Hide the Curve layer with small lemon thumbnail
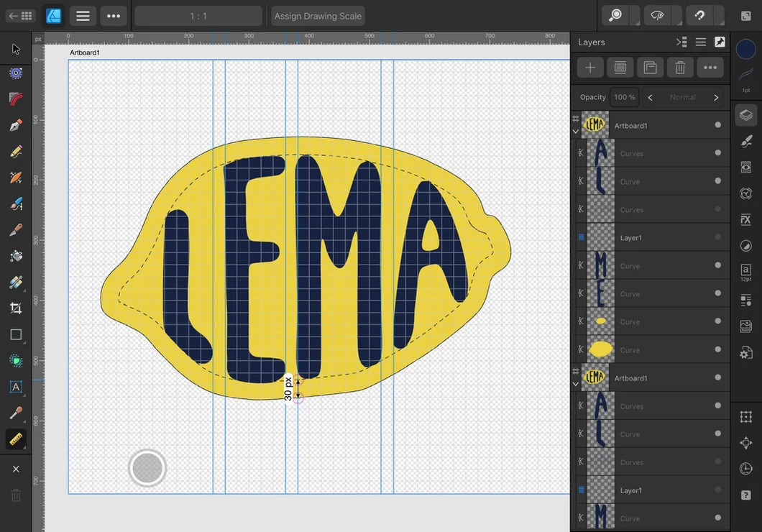 point(717,321)
